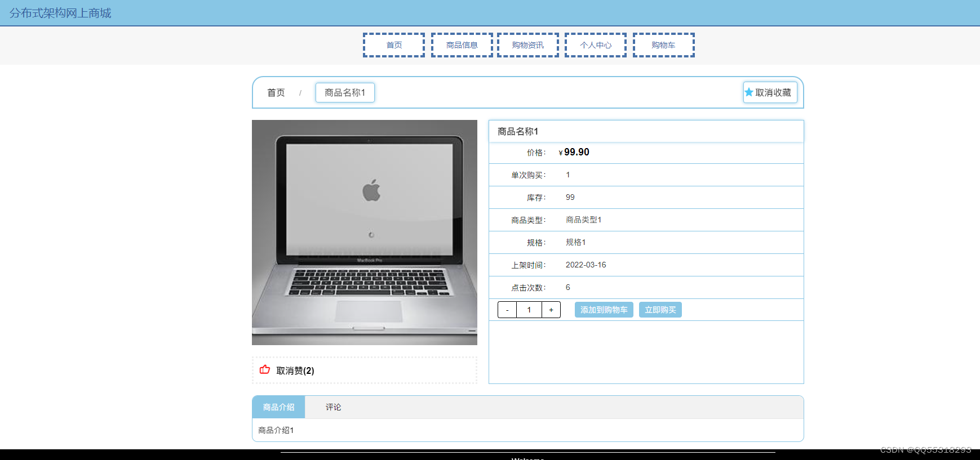The image size is (980, 460).
Task: Click the 单次购买 label
Action: click(x=529, y=175)
